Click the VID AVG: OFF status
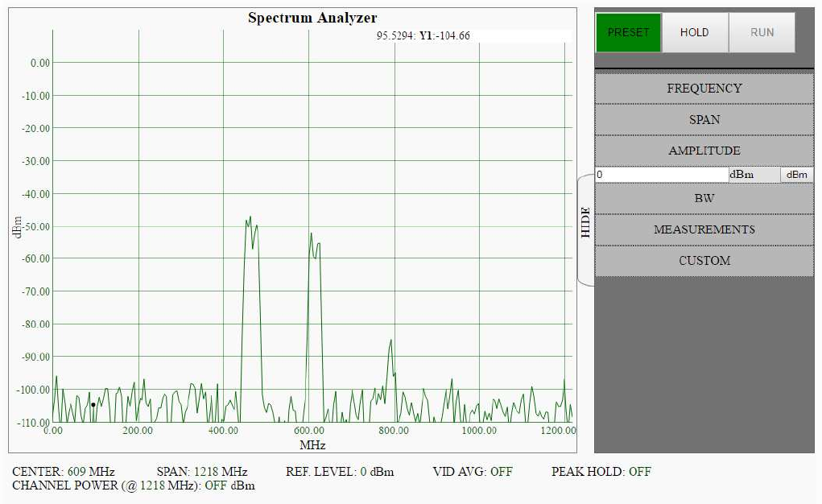The width and height of the screenshot is (822, 504). coord(473,472)
